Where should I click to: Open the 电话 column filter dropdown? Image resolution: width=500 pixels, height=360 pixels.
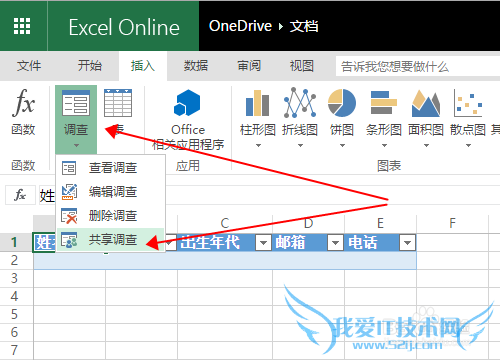pos(407,243)
